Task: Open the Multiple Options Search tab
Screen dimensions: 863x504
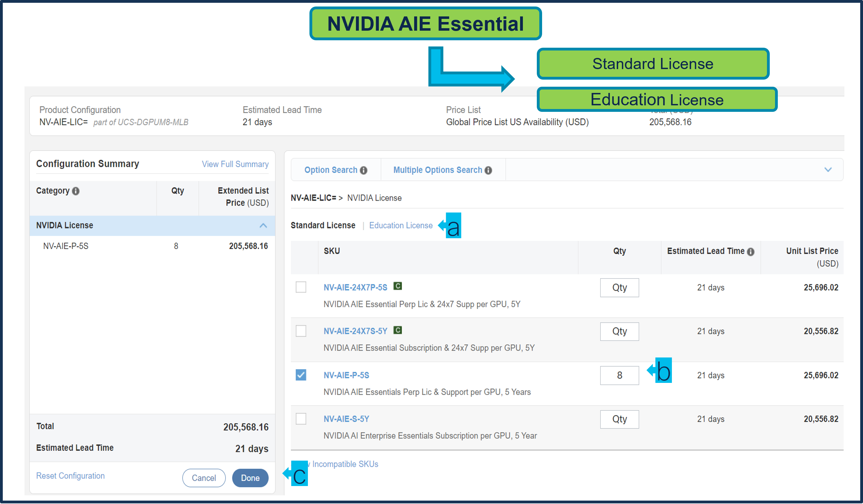Action: coord(437,170)
